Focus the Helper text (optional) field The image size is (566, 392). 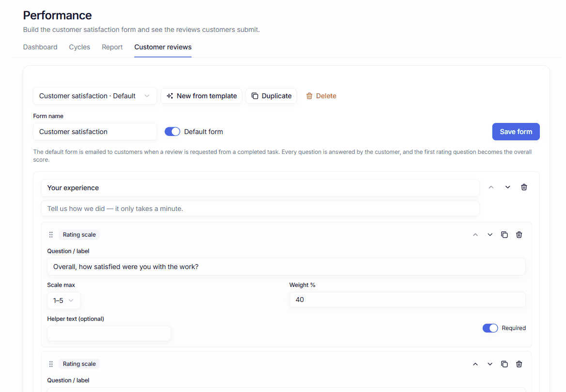(x=109, y=333)
